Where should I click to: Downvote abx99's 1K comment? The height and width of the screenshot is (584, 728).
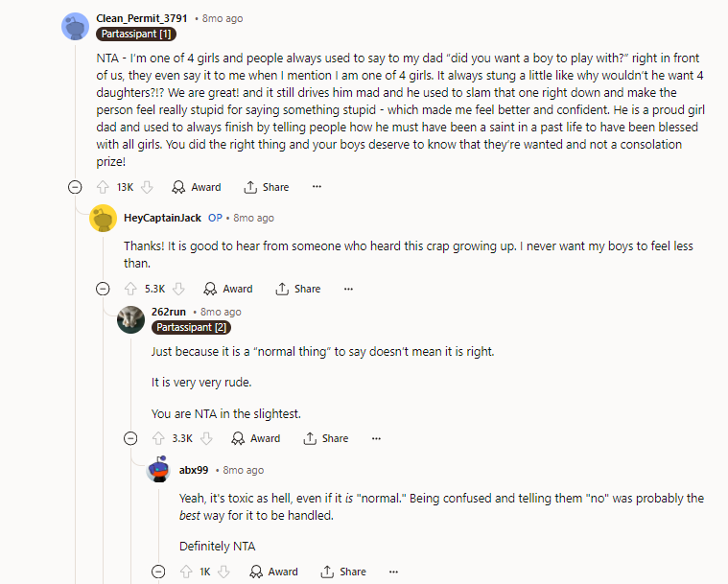pyautogui.click(x=223, y=572)
